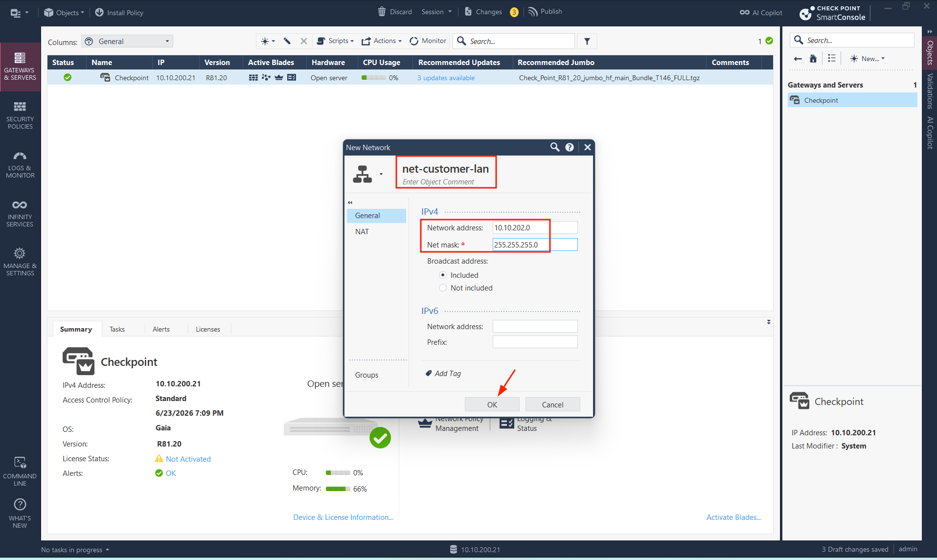Open the What's New page
The width and height of the screenshot is (937, 560).
20,514
